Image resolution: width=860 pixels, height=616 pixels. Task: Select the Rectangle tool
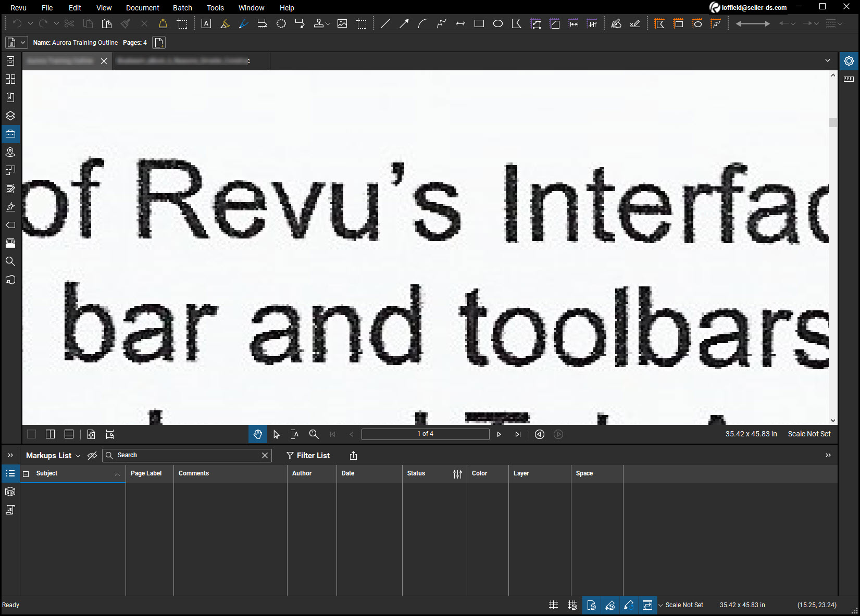click(x=479, y=23)
